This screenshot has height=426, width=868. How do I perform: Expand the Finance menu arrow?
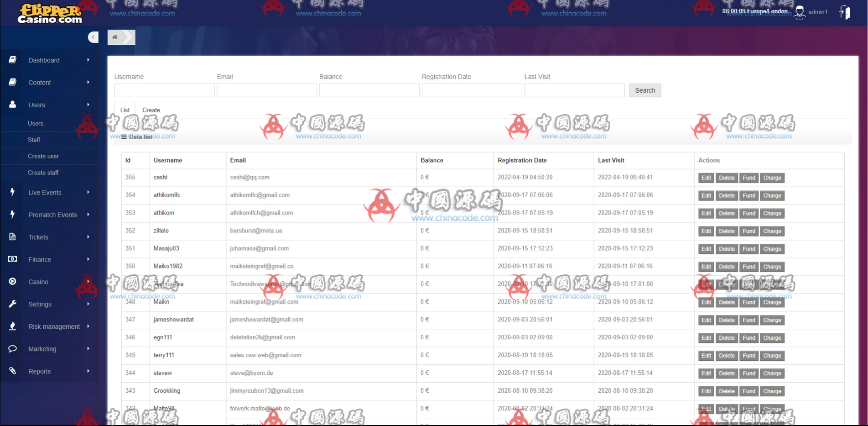point(88,259)
